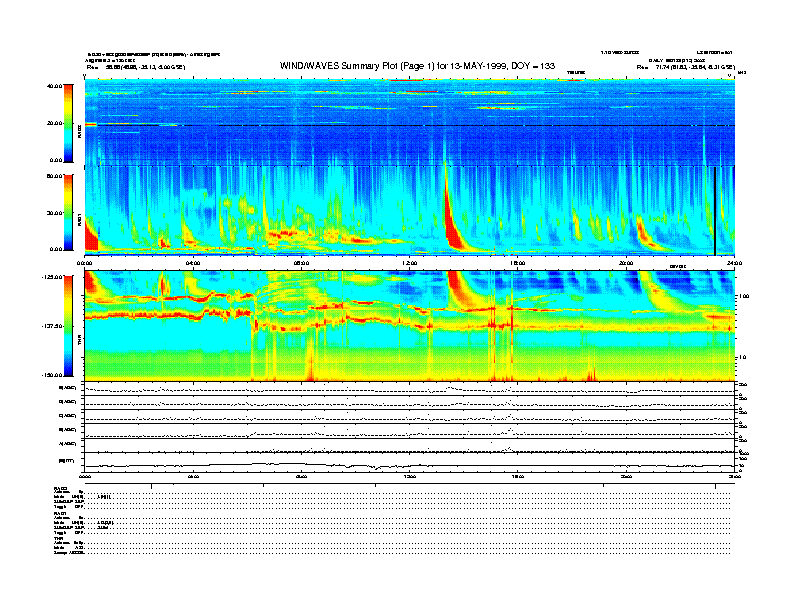Click the -150.00 color bar label
The height and width of the screenshot is (612, 792).
(x=52, y=375)
